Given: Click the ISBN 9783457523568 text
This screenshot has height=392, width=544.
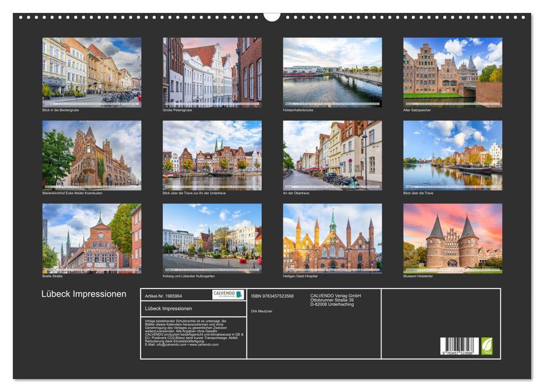Looking at the screenshot, I should pos(272,296).
